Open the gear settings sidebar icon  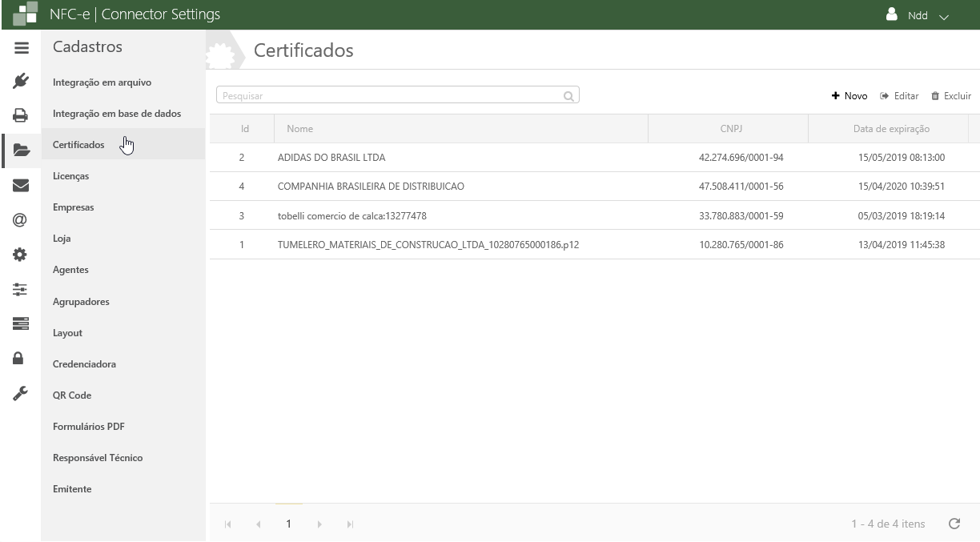coord(21,255)
